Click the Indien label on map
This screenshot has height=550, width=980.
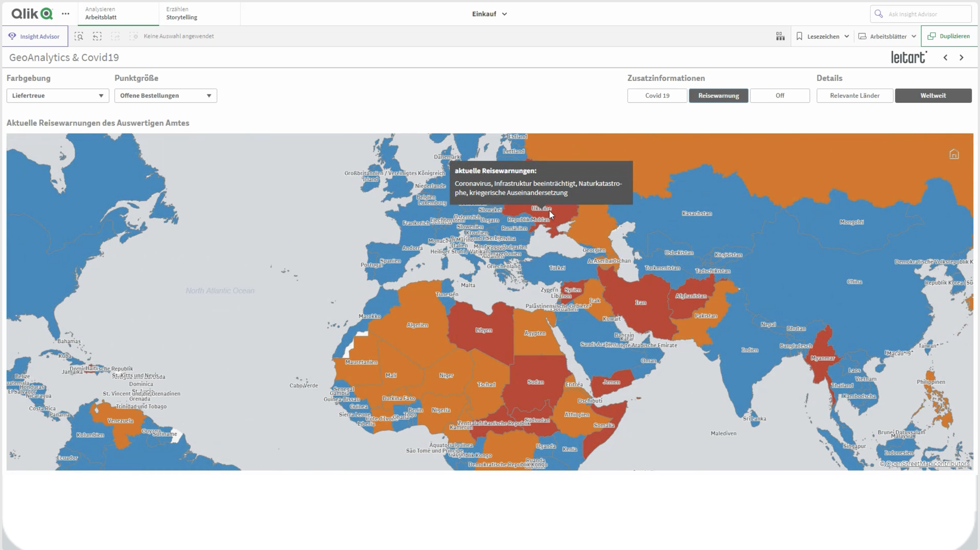click(x=749, y=350)
